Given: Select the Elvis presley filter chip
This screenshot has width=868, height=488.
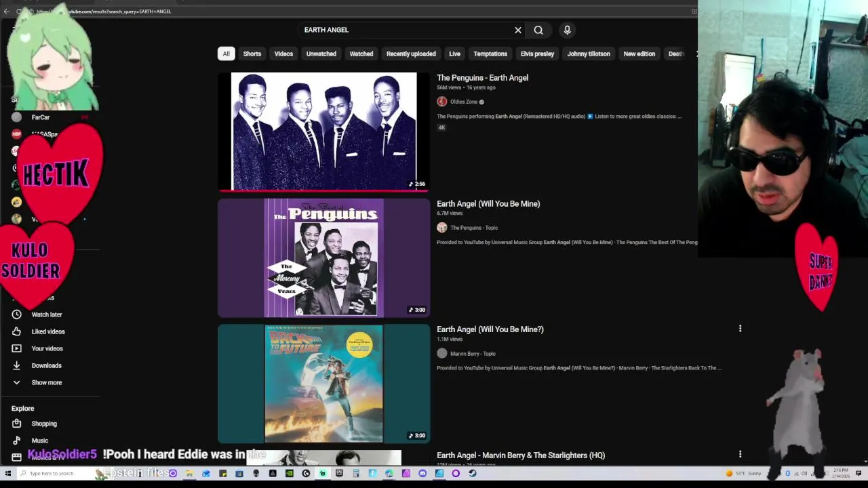Looking at the screenshot, I should [537, 54].
